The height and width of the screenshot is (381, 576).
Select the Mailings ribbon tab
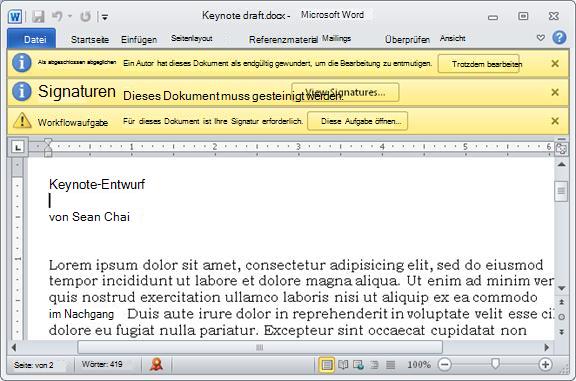tap(336, 38)
